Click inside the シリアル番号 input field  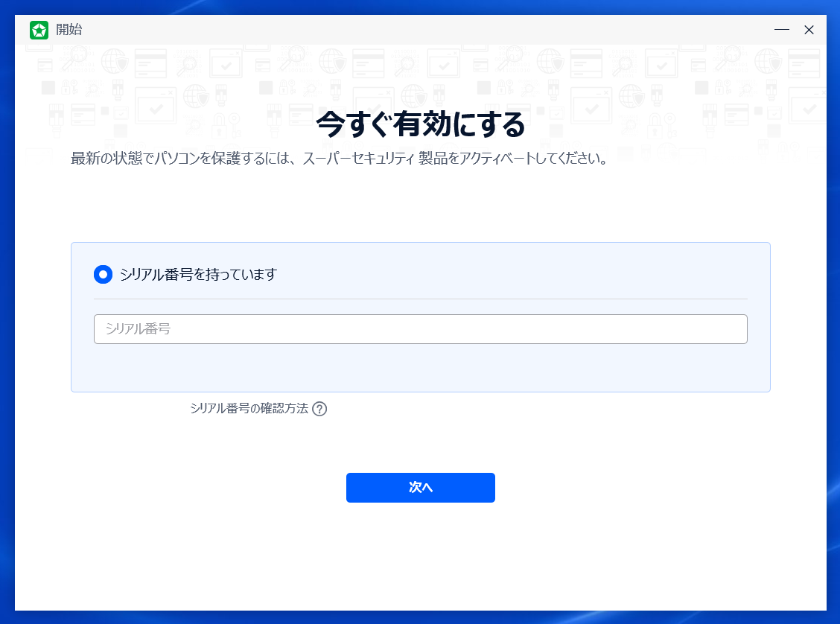(x=420, y=328)
